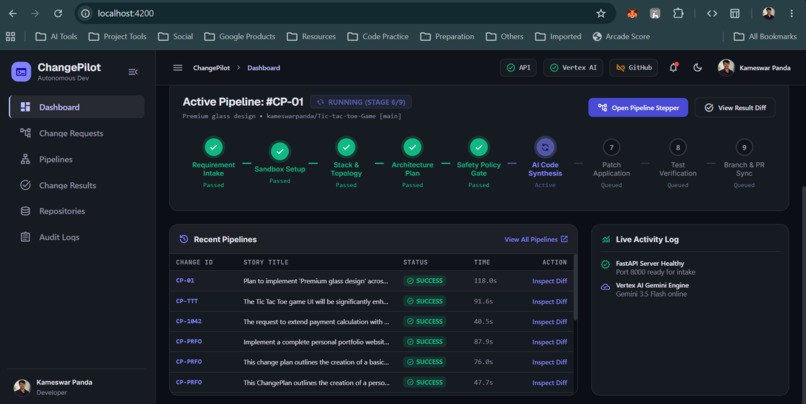The image size is (806, 404).
Task: Click the Repositories database icon
Action: [x=25, y=211]
